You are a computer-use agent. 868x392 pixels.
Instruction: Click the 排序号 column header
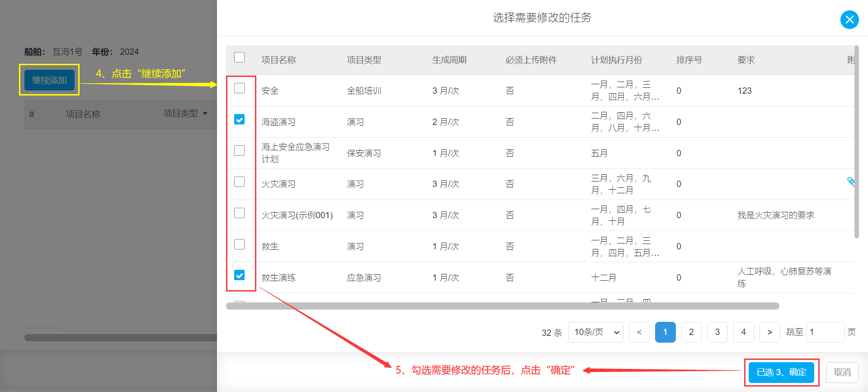(x=689, y=60)
